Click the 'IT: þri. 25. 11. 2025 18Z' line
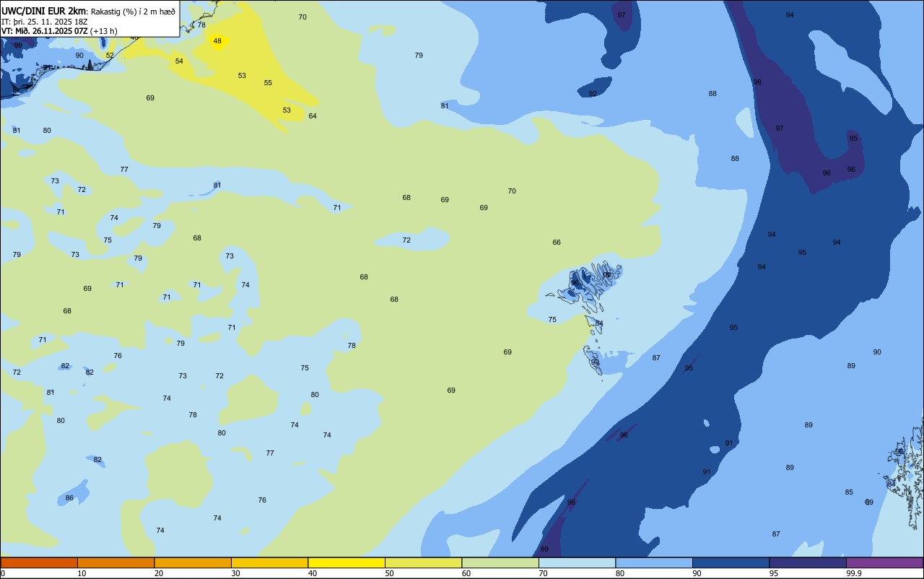Viewport: 924px width, 579px height. (x=45, y=22)
